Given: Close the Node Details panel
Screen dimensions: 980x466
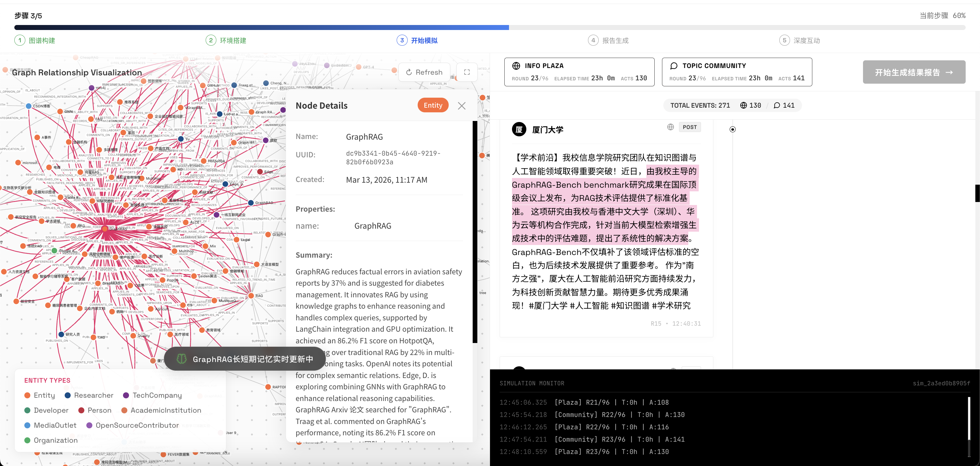Looking at the screenshot, I should point(461,106).
